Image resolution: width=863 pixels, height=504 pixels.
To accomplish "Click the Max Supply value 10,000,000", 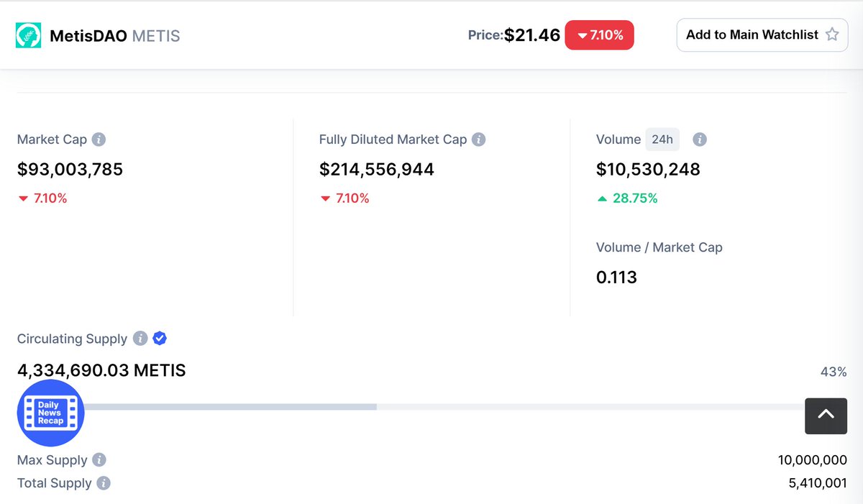I will 813,460.
